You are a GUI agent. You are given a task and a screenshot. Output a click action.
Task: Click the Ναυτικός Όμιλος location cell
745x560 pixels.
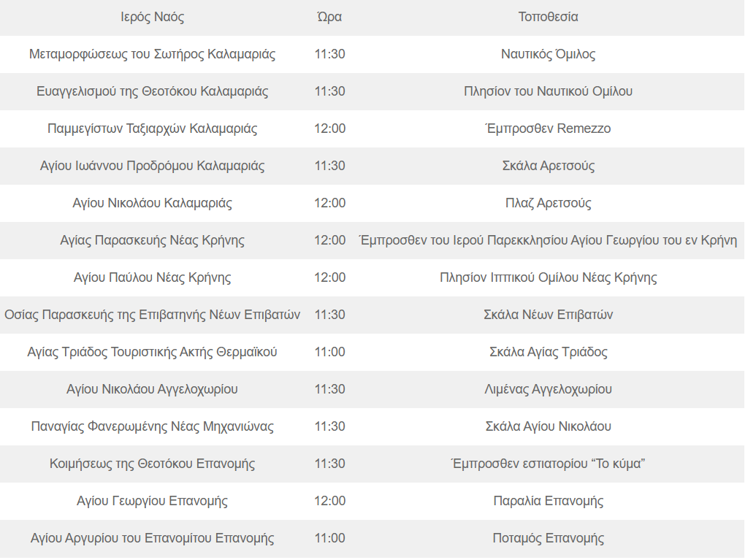(x=548, y=54)
